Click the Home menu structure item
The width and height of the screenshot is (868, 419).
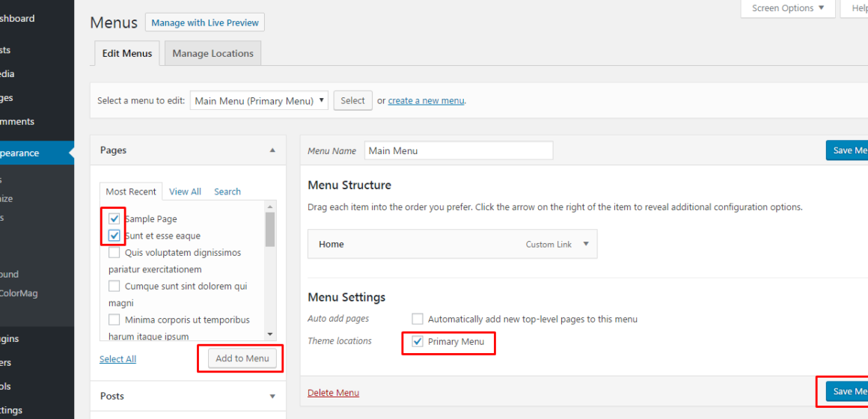(453, 244)
